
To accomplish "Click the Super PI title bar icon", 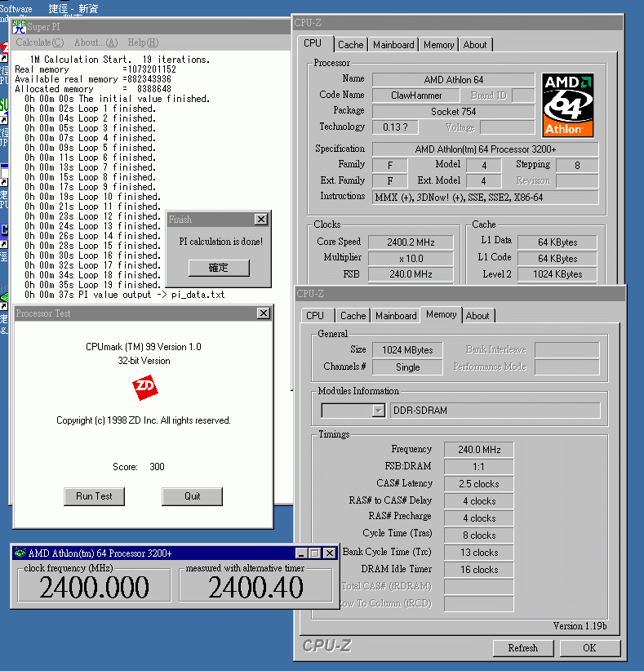I will point(20,27).
